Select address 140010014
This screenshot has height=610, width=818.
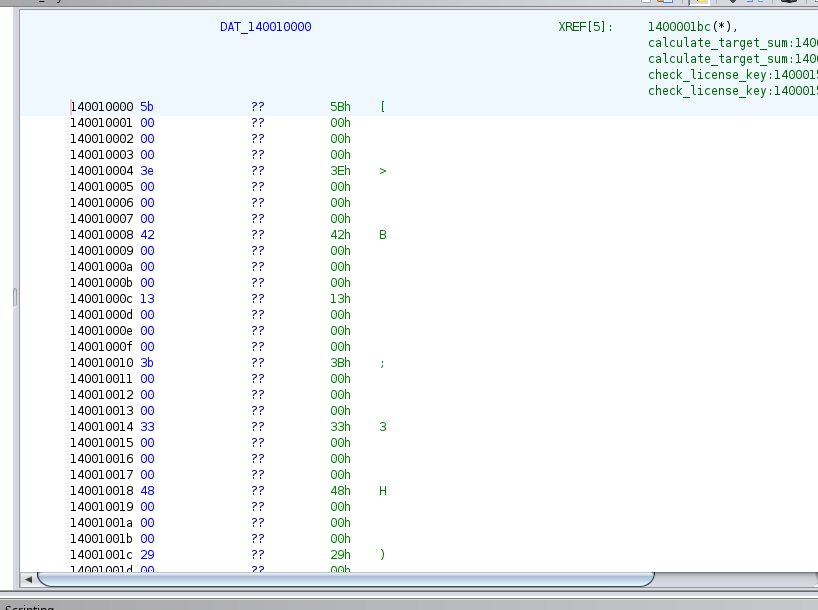tap(102, 427)
